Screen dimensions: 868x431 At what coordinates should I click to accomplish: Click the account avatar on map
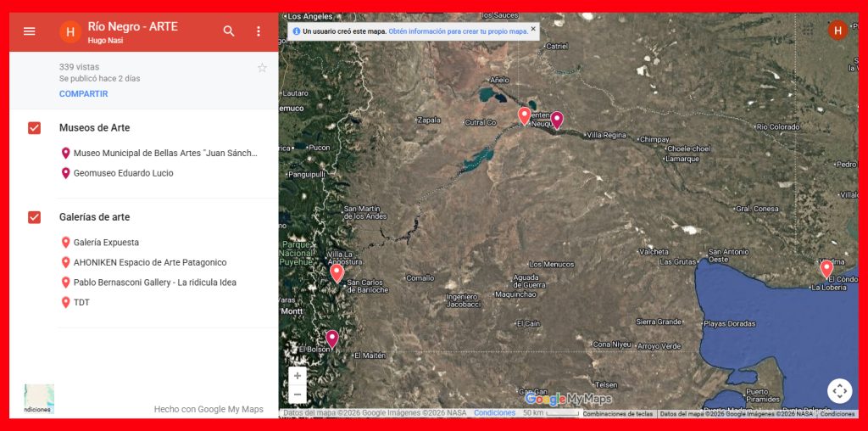click(x=837, y=31)
